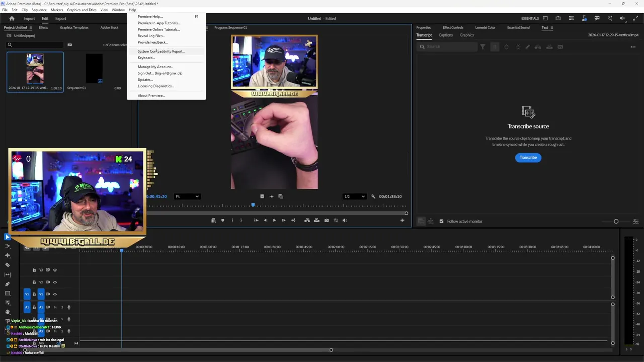Enable voice-over record on track A1

point(69,307)
